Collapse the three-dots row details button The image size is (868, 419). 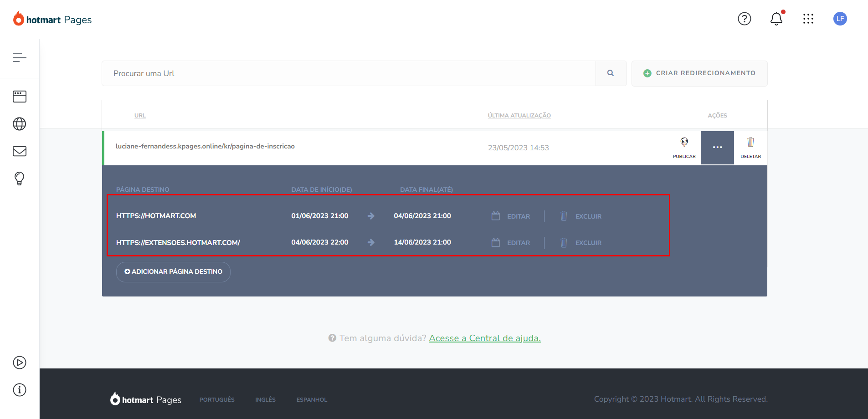pos(717,148)
